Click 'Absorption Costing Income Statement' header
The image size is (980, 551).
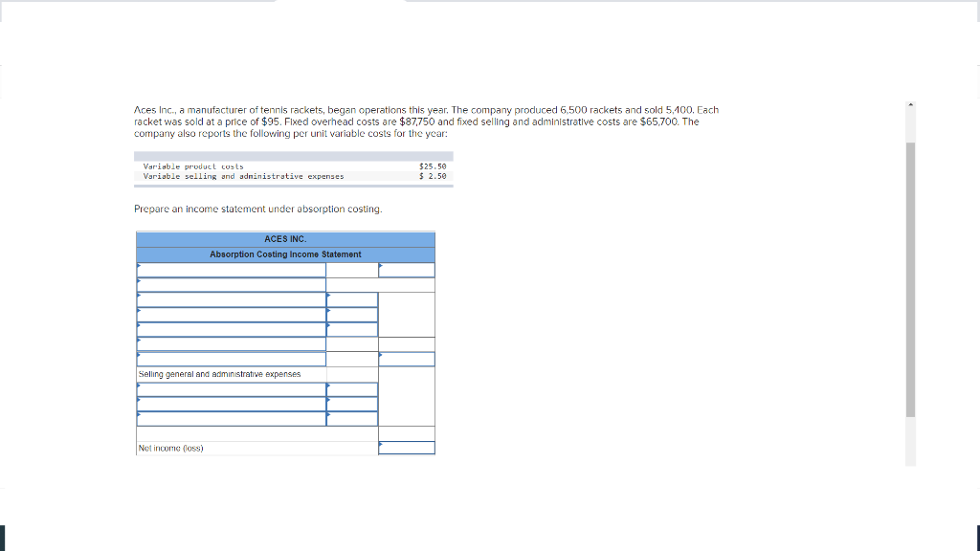click(285, 254)
